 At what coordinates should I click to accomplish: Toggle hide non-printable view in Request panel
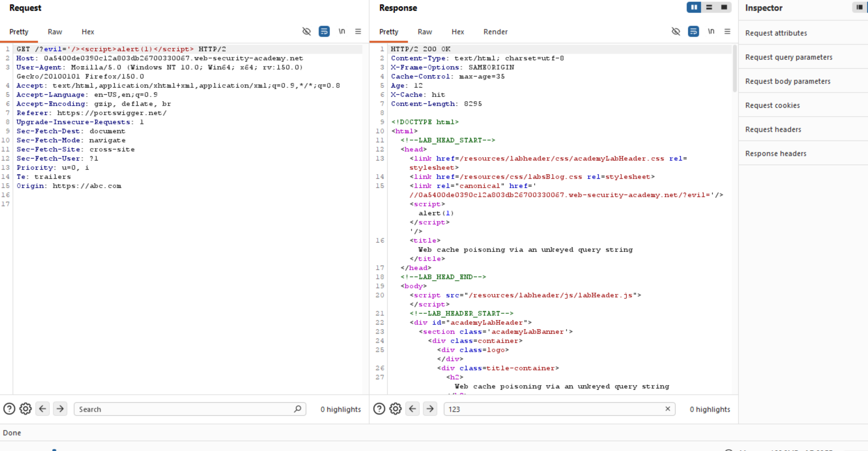307,31
